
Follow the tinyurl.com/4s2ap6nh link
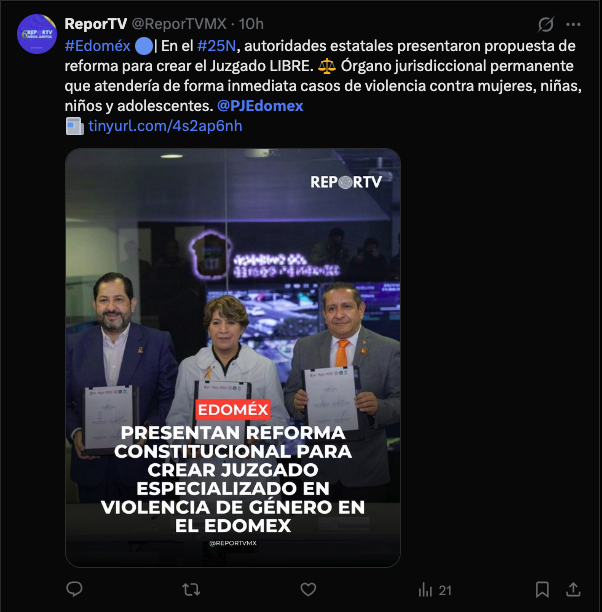tap(165, 126)
